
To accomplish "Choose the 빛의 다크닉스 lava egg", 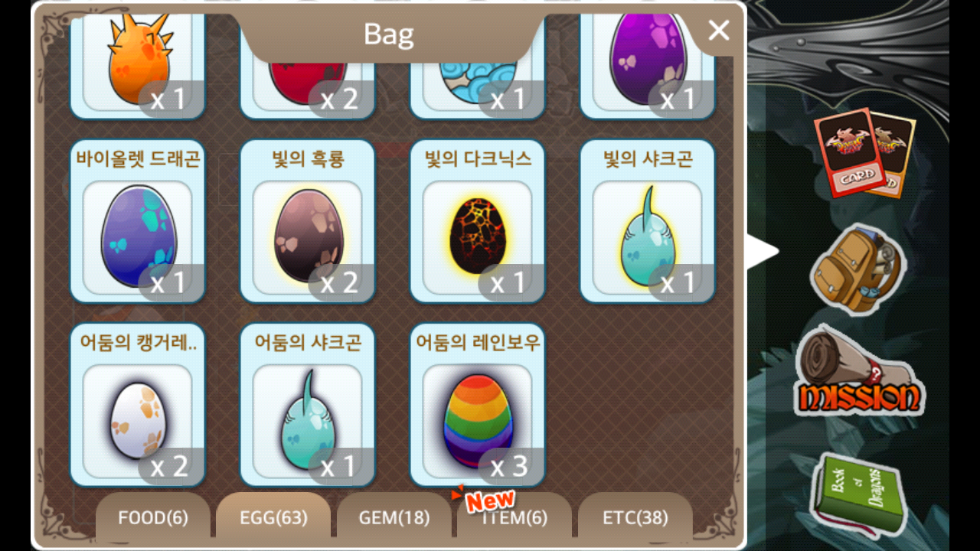I will point(478,221).
